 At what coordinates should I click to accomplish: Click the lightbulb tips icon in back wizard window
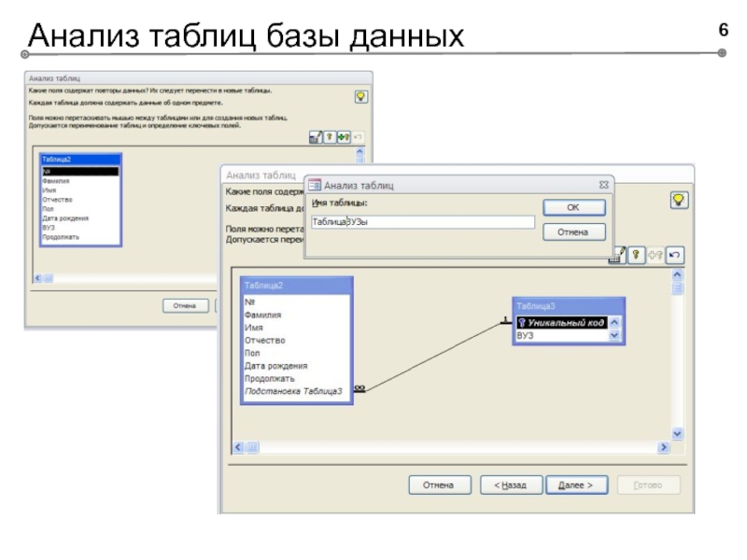click(x=361, y=97)
